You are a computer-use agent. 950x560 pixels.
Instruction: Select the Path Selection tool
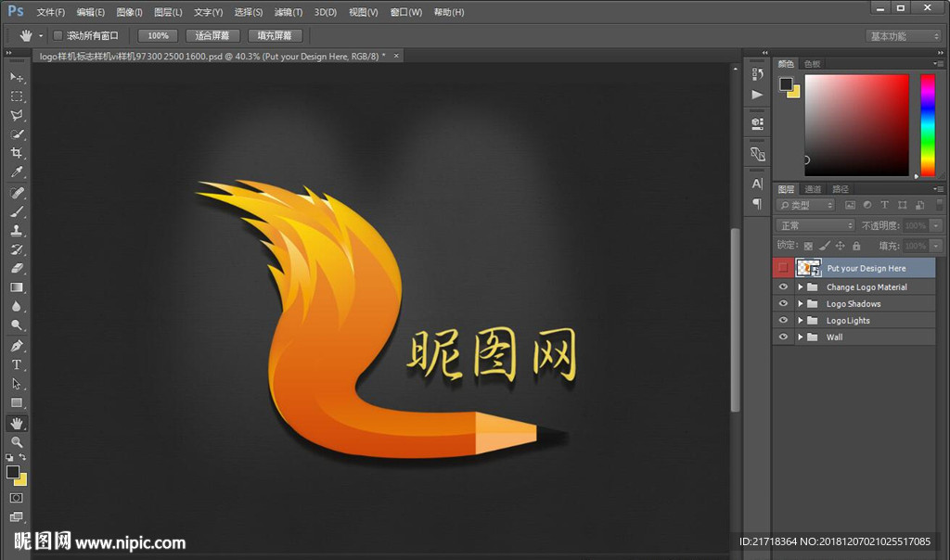[x=17, y=383]
